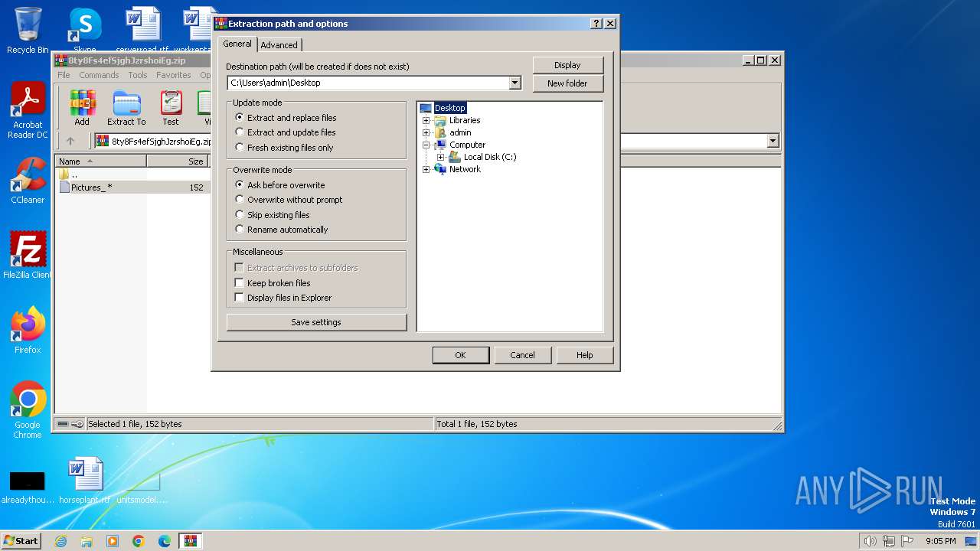The image size is (980, 551).
Task: Expand Local Disk (C:) node
Action: (440, 157)
